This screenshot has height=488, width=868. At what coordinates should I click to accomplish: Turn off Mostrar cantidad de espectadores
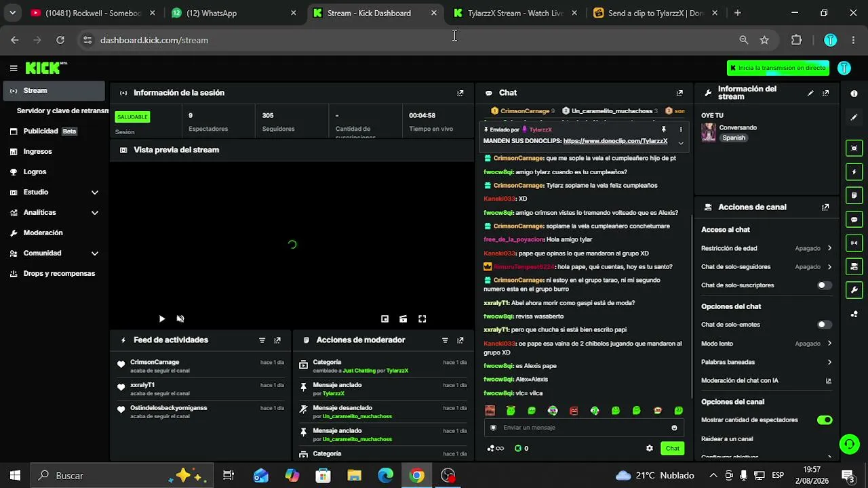pyautogui.click(x=824, y=420)
